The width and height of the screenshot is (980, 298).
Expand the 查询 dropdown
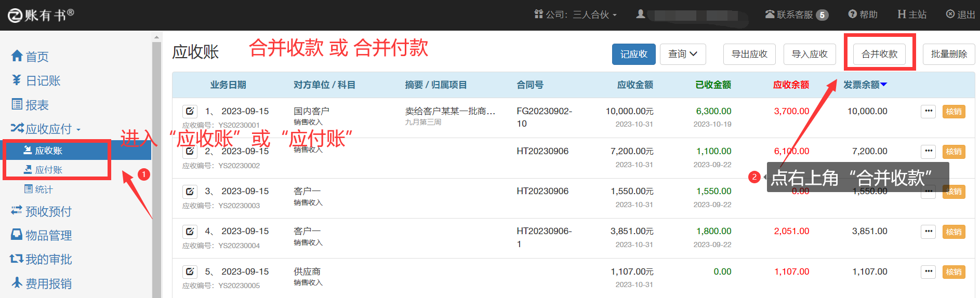(682, 54)
